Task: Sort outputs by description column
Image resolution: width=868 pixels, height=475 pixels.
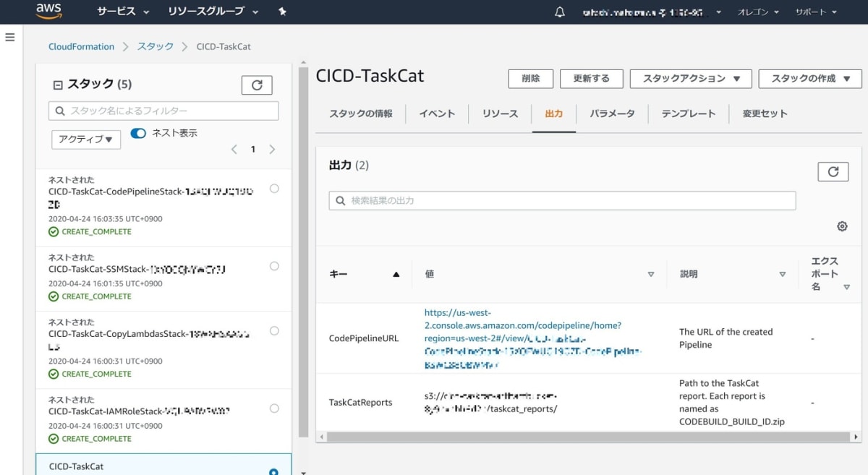Action: (782, 275)
